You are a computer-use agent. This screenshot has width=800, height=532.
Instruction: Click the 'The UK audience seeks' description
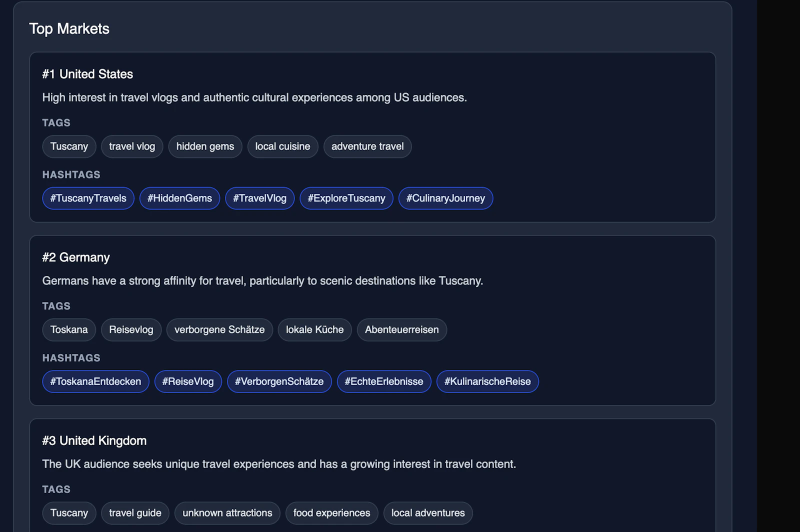(x=279, y=464)
